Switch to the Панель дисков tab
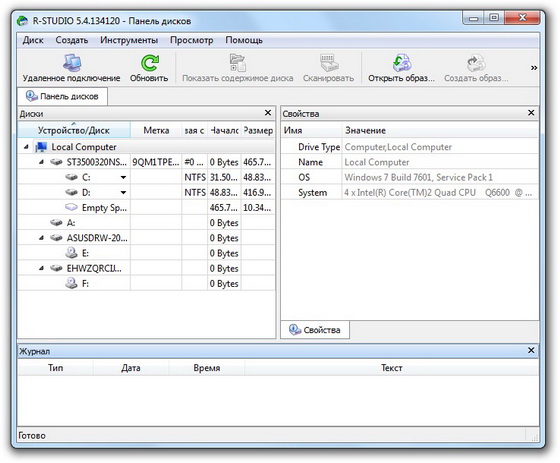 pos(62,96)
